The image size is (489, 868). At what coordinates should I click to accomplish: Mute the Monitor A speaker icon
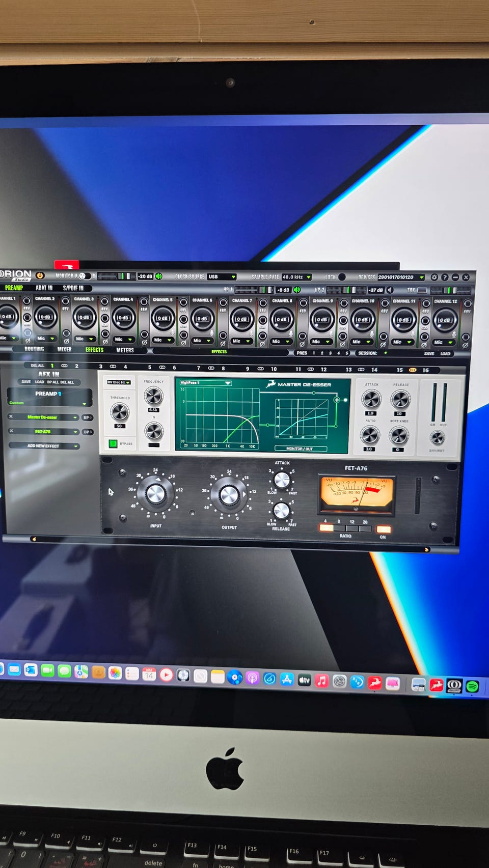(159, 276)
